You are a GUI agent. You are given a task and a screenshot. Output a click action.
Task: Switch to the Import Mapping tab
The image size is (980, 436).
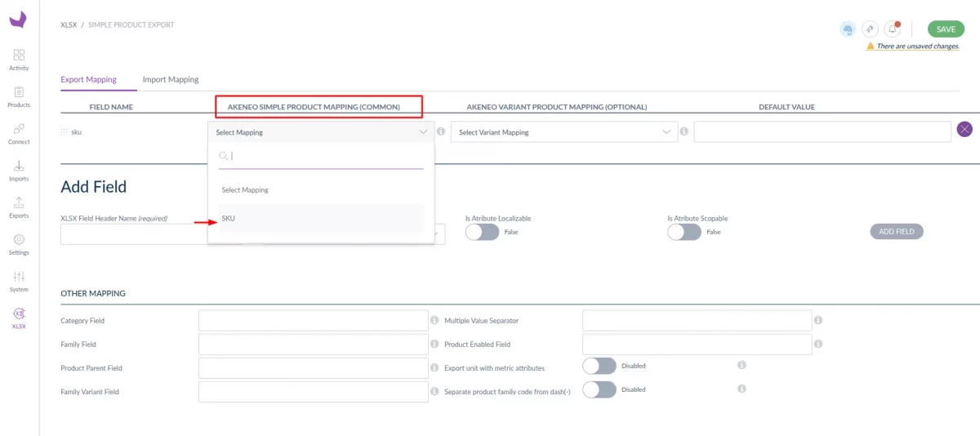coord(171,79)
